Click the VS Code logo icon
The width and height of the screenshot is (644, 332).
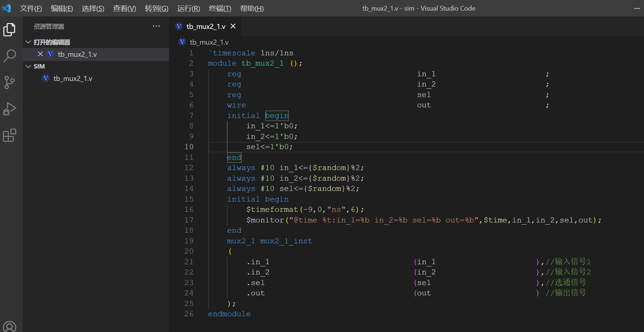coord(7,8)
